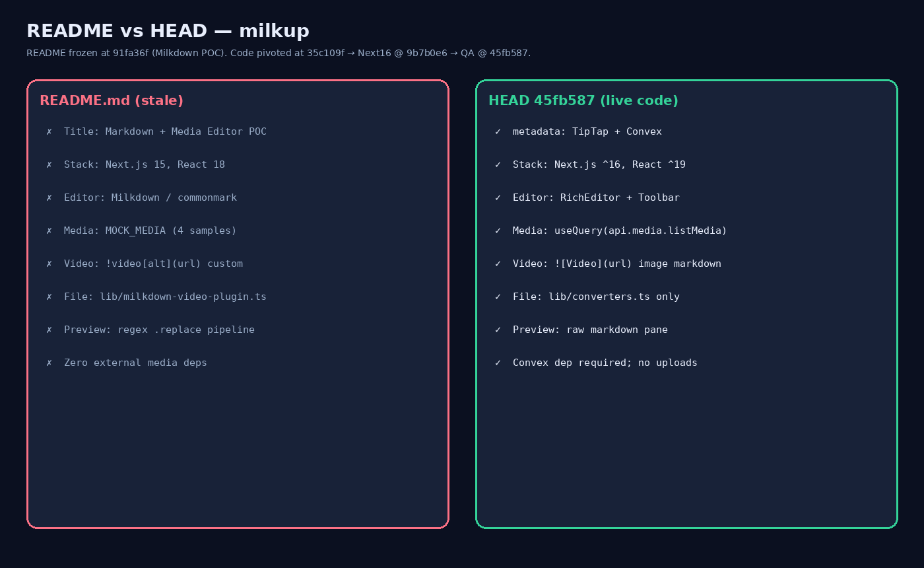
Task: Click the cross mark beside 'Media: MOCK_MEDIA'
Action: 49,231
